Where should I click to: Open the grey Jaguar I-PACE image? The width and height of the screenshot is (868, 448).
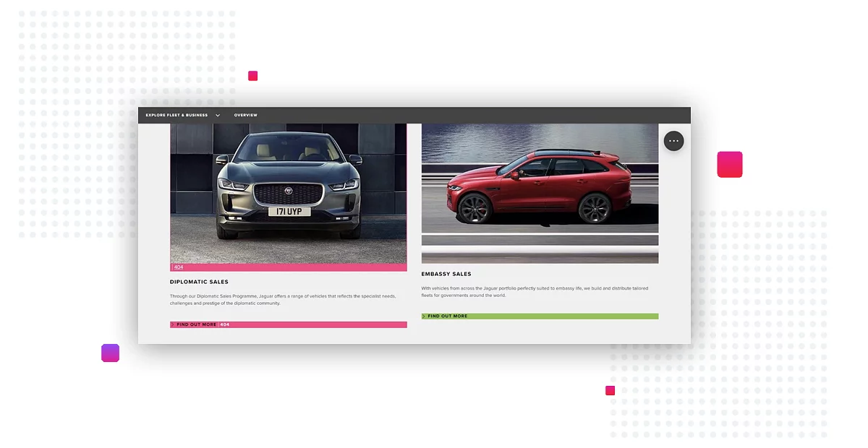[289, 193]
